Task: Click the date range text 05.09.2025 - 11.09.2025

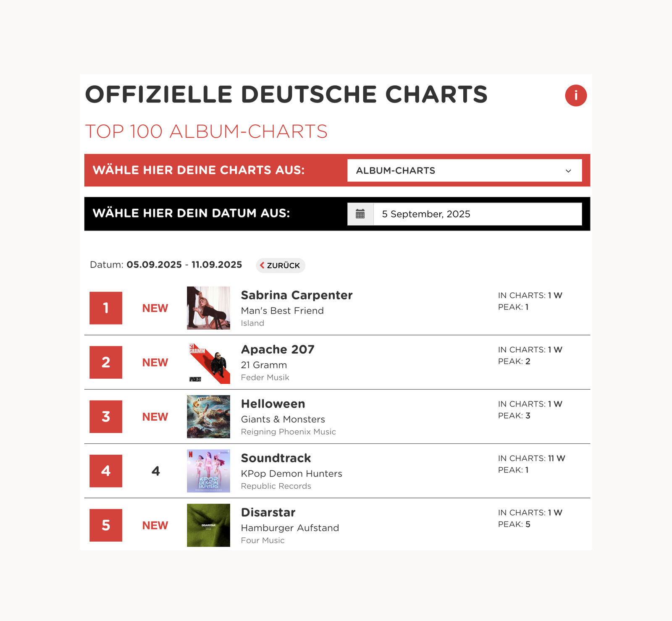Action: coord(184,265)
